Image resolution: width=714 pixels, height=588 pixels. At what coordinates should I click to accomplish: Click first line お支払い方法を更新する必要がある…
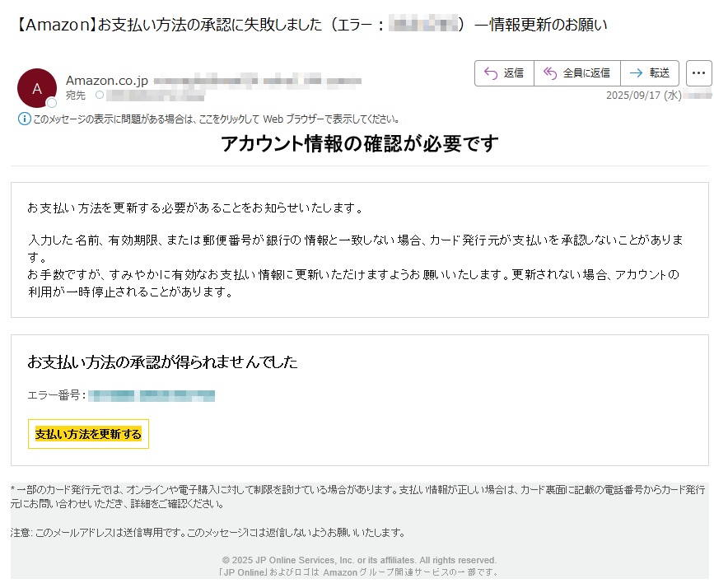click(196, 208)
